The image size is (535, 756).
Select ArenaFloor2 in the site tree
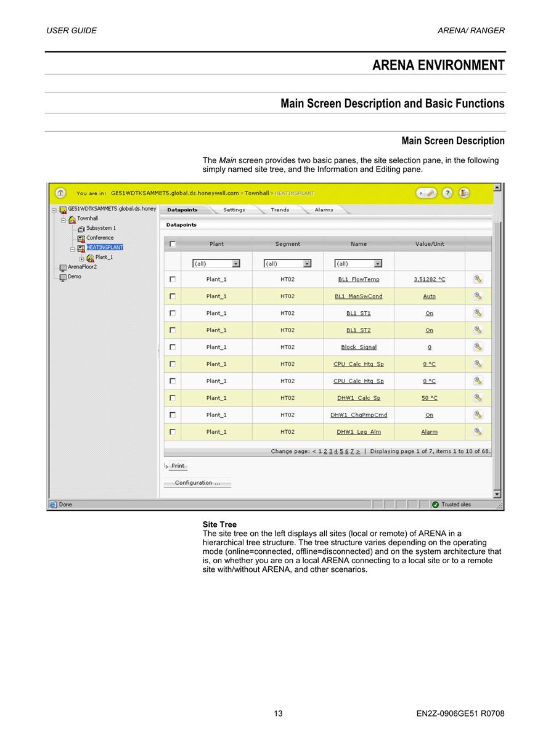click(82, 267)
